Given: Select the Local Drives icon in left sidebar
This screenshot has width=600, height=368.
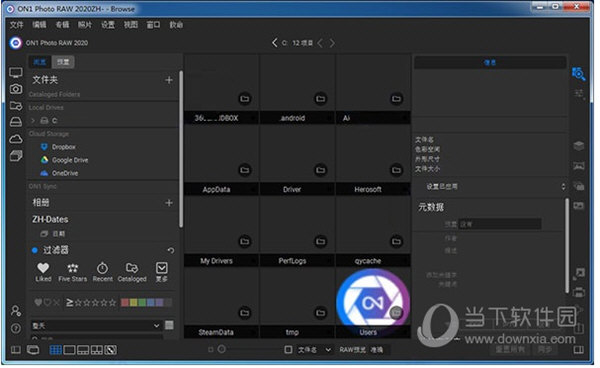Looking at the screenshot, I should pos(16,122).
